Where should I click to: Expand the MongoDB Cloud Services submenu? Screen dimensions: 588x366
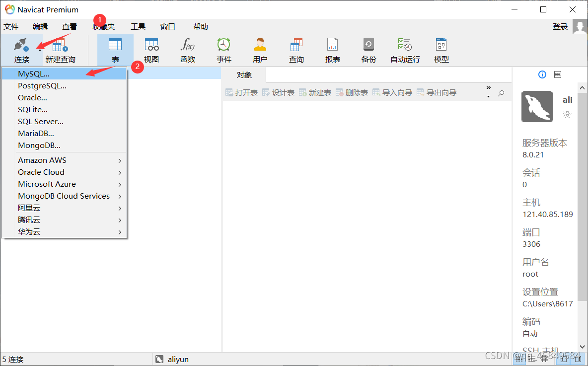[64, 196]
